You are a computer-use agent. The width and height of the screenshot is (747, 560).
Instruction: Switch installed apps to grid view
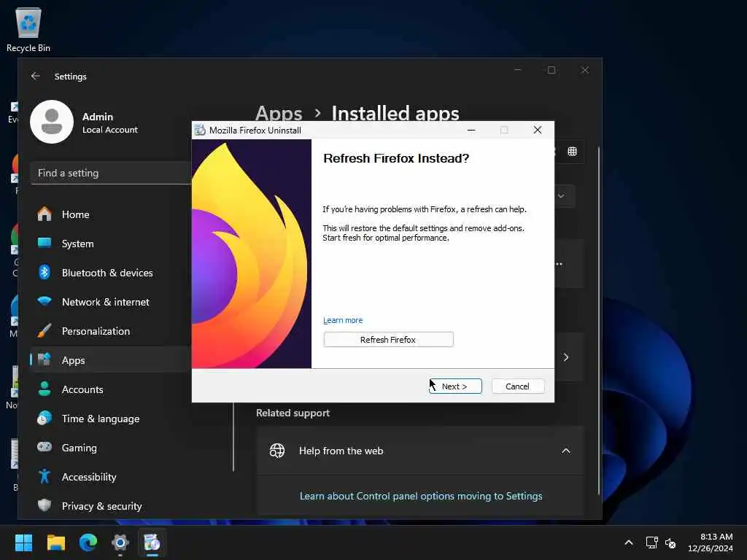pyautogui.click(x=572, y=152)
